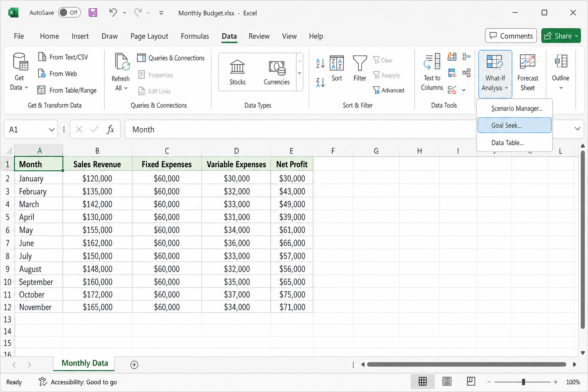Import data From Web
The image size is (588, 392).
click(58, 73)
